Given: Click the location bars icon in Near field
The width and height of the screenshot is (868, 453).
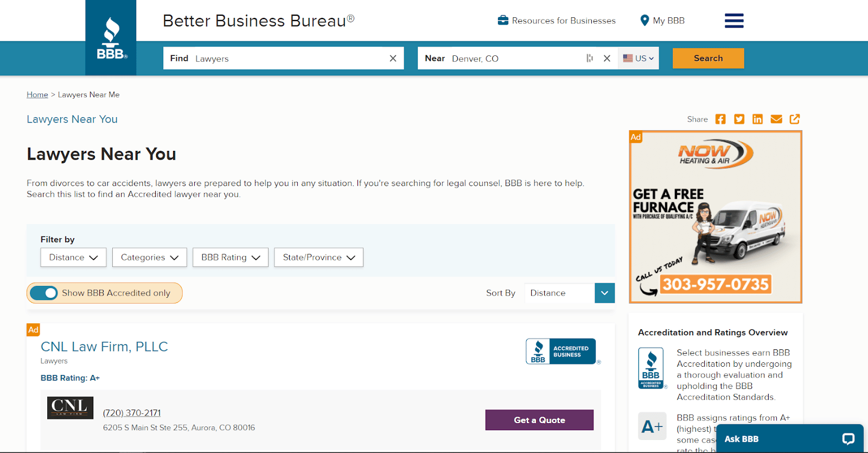Looking at the screenshot, I should click(x=590, y=58).
